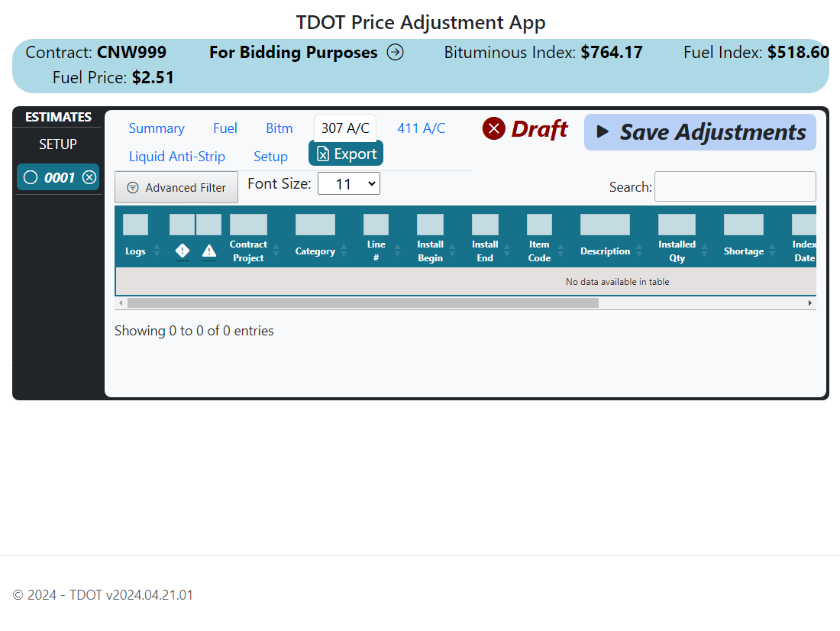
Task: Click the scrollbar left arrow
Action: [x=121, y=303]
